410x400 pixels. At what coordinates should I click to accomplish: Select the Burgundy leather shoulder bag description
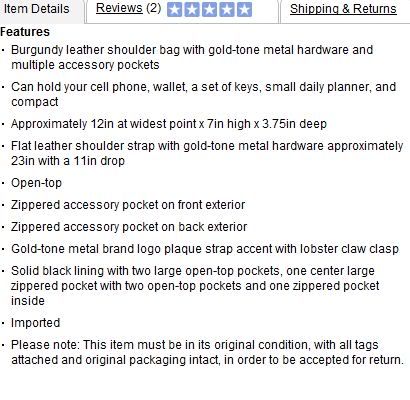tap(192, 57)
